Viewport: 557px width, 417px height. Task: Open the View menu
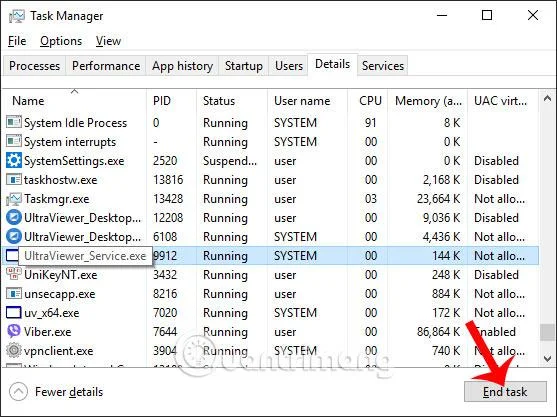point(108,41)
